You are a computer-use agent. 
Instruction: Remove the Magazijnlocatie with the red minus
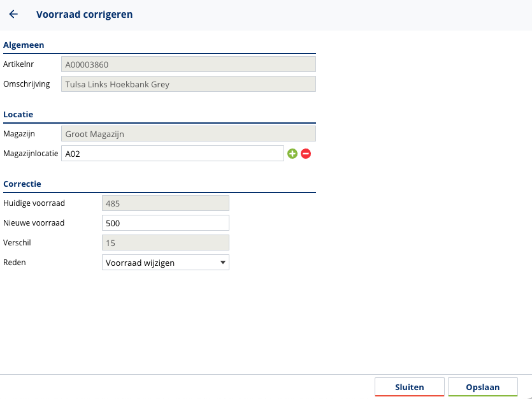pos(306,154)
